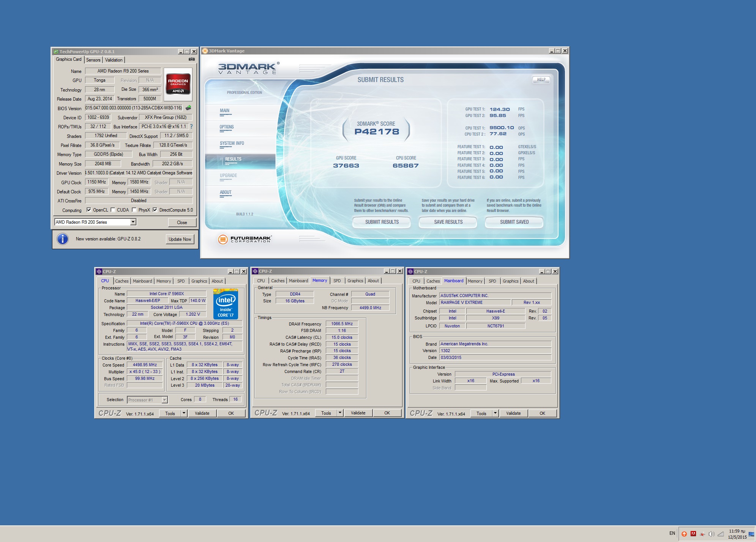Click the HELP button in 3DMark Vantage
756x542 pixels.
click(x=541, y=79)
